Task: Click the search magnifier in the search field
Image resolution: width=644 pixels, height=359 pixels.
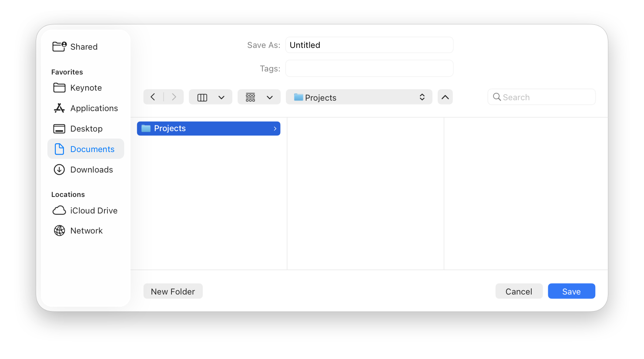Action: 497,97
